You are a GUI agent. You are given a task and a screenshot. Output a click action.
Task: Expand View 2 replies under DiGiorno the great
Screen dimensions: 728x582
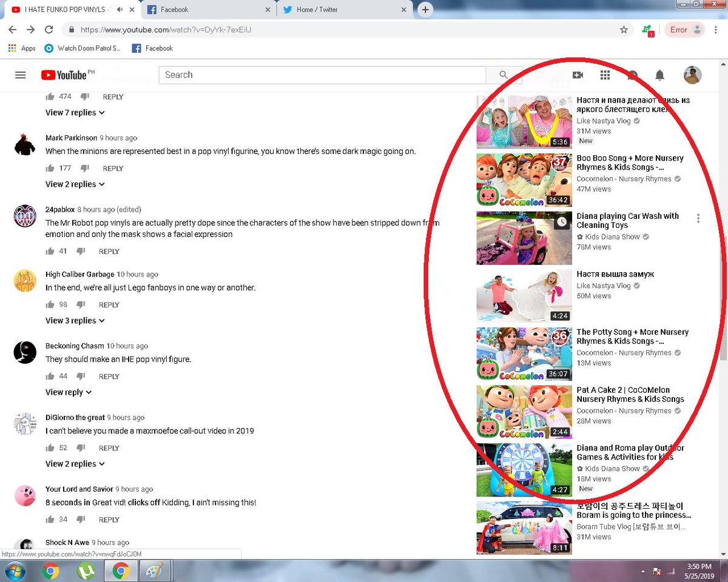coord(75,464)
